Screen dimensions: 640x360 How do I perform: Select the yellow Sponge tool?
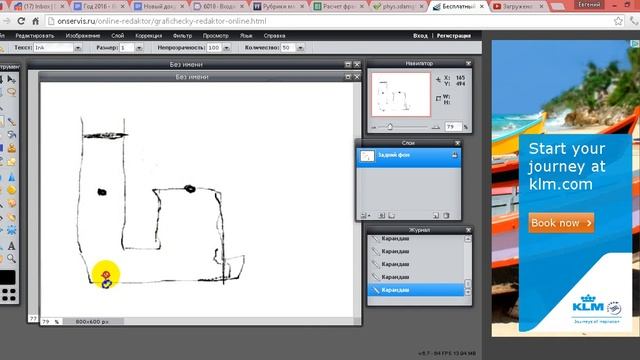point(12,190)
